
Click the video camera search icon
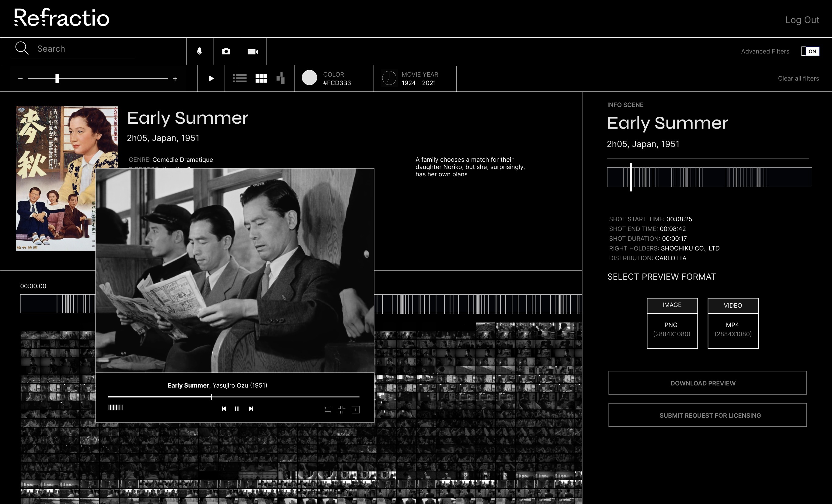(253, 52)
